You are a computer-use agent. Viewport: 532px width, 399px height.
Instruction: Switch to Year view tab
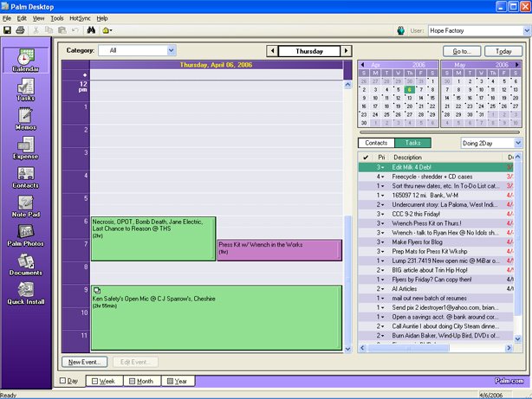(178, 381)
